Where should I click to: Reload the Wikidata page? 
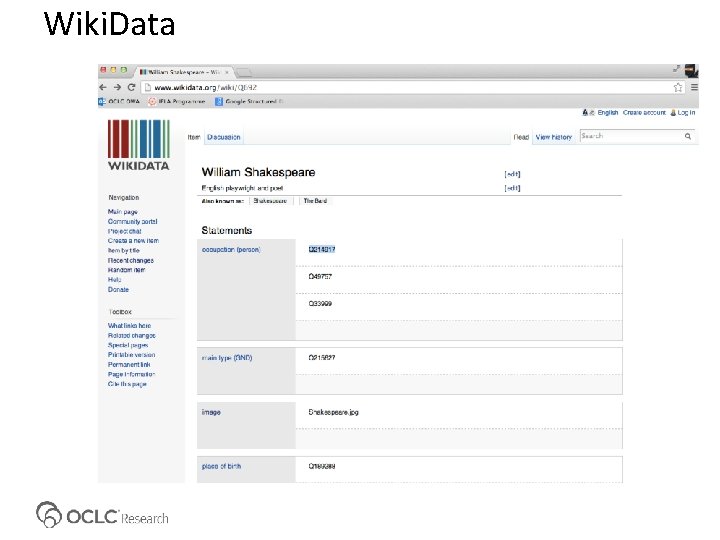(131, 87)
